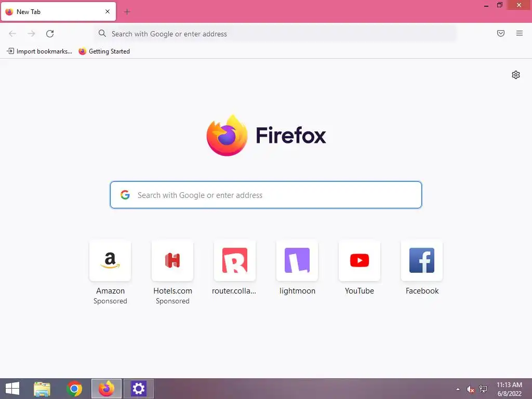
Task: Click Import bookmarks in bookmarks toolbar
Action: (39, 51)
